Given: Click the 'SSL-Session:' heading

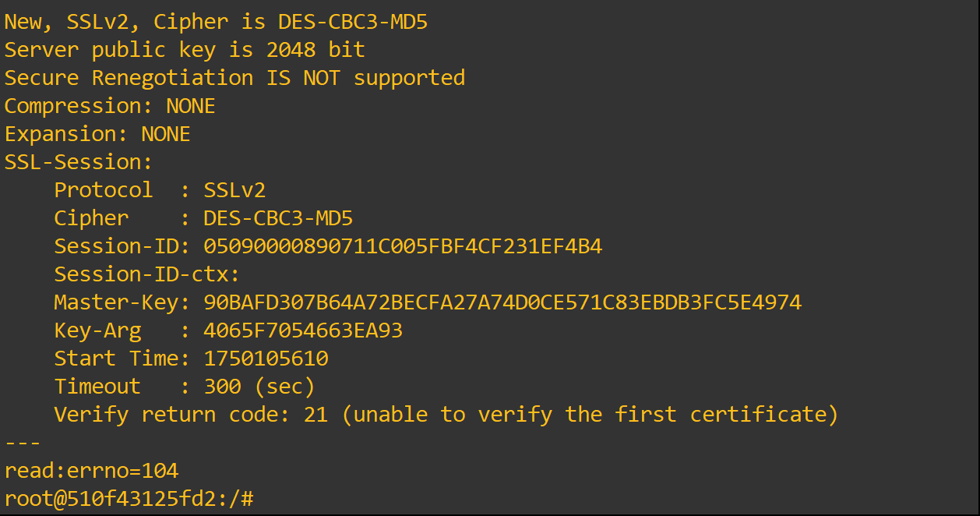Looking at the screenshot, I should (x=79, y=162).
